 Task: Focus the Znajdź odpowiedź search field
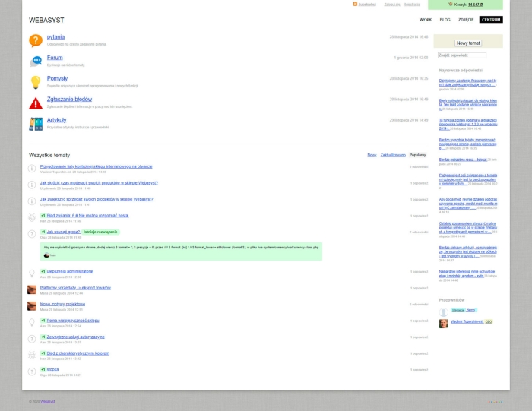[462, 55]
